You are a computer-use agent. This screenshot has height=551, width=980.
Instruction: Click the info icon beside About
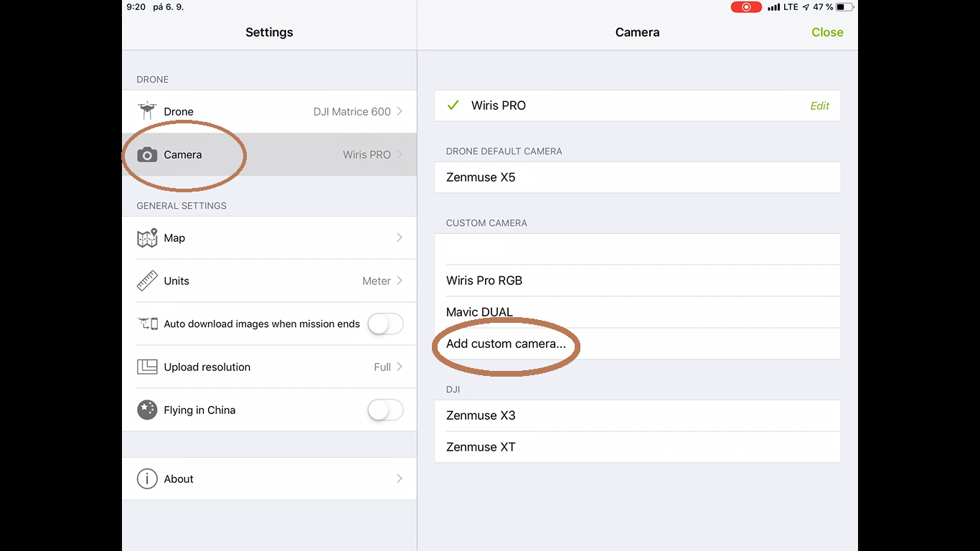(x=147, y=479)
